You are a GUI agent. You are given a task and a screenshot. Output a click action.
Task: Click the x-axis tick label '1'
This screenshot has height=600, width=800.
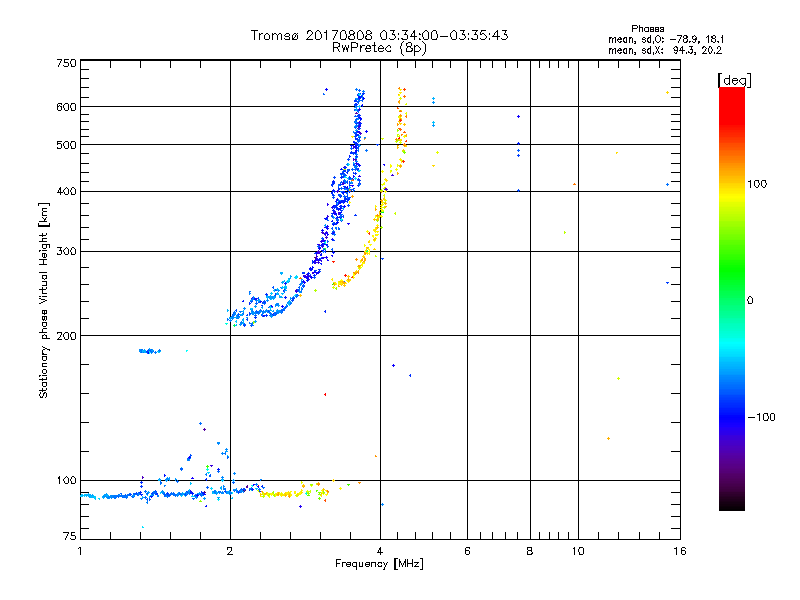(80, 551)
